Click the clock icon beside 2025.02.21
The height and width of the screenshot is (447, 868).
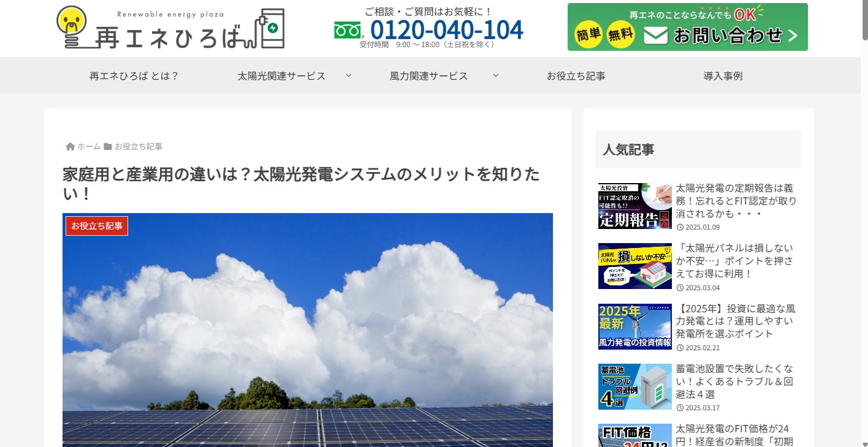pyautogui.click(x=680, y=347)
